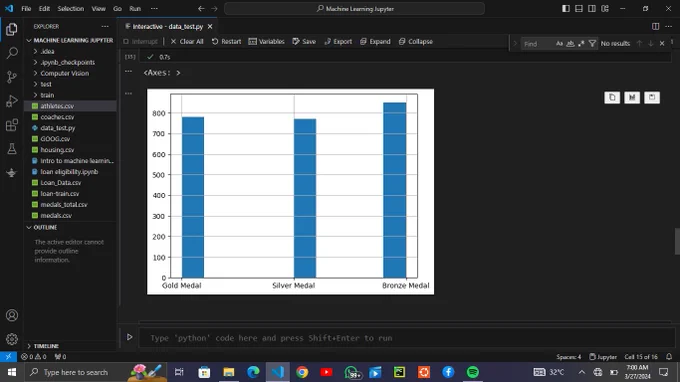
Task: Click Save in interactive toolbar
Action: point(304,42)
